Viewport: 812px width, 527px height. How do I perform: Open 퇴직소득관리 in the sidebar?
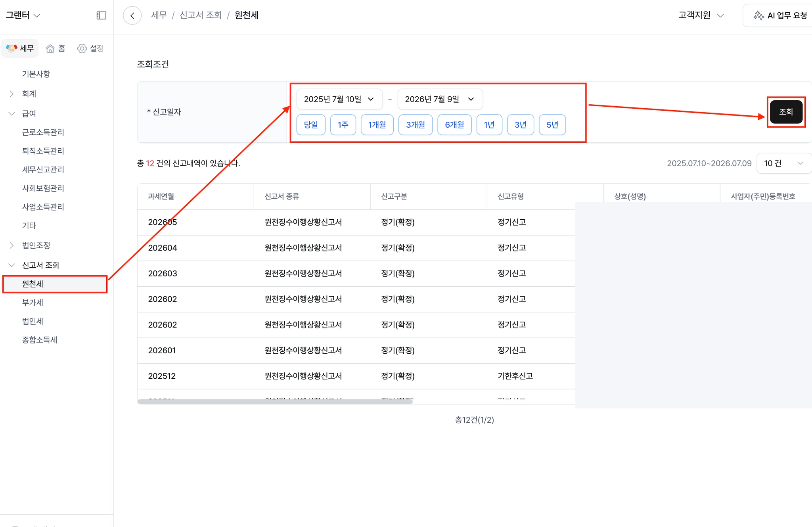pos(43,151)
